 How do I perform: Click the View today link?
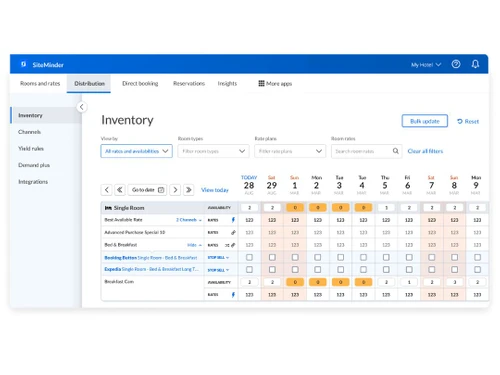pos(215,190)
